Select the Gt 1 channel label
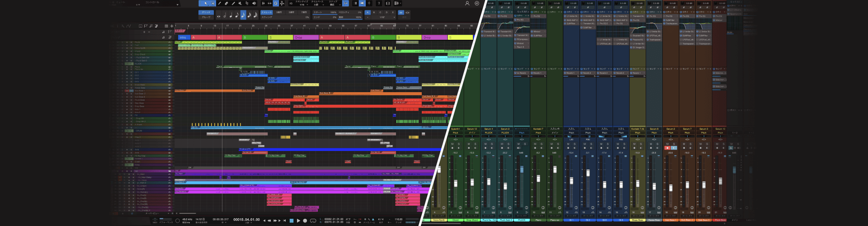This screenshot has width=868, height=226. pos(571,220)
